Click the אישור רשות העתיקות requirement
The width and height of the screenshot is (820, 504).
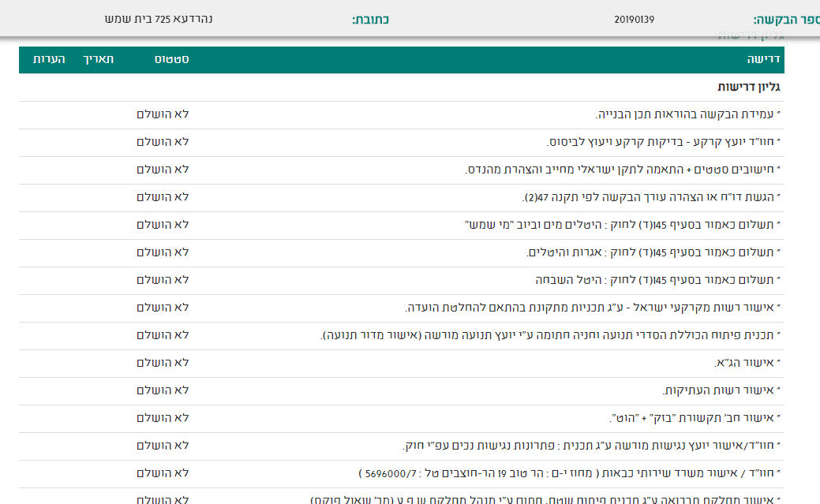[721, 391]
